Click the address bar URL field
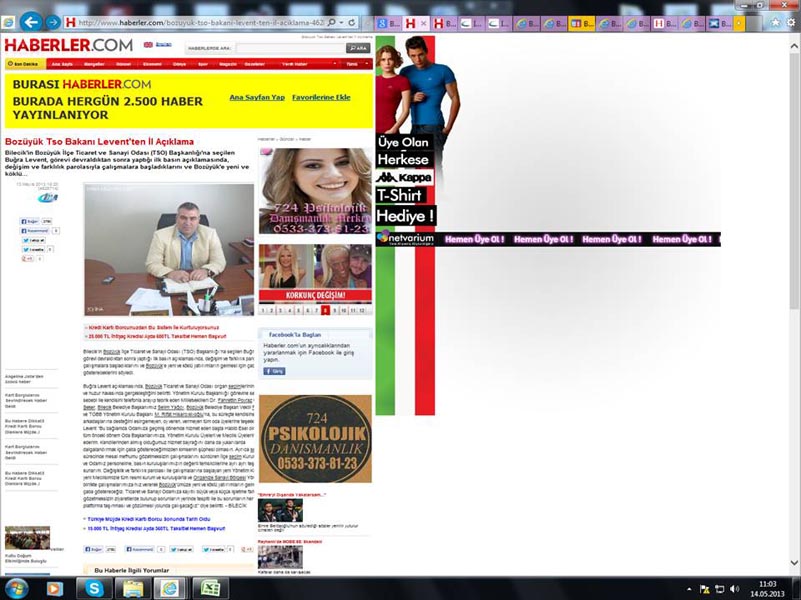The width and height of the screenshot is (801, 600). point(201,22)
